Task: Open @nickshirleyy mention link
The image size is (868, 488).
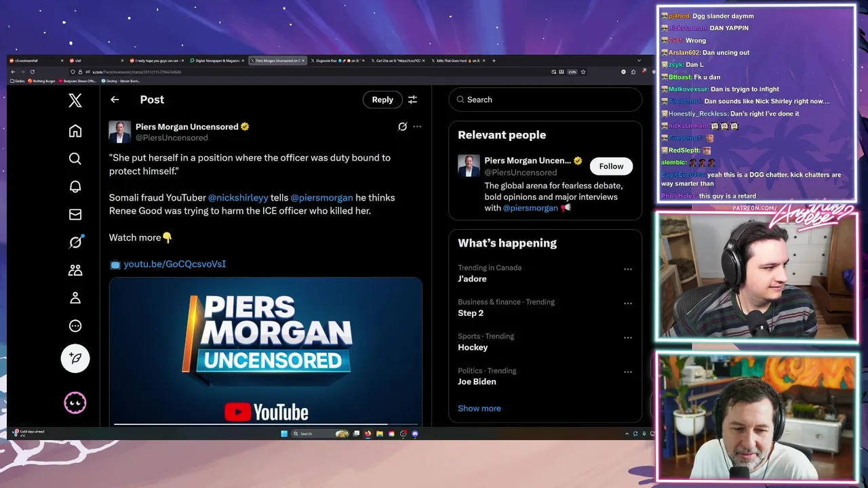Action: coord(238,198)
